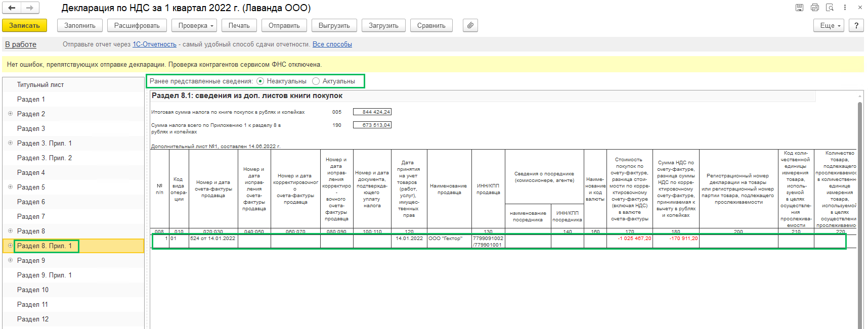
Task: Click the forward navigation arrow
Action: point(30,8)
